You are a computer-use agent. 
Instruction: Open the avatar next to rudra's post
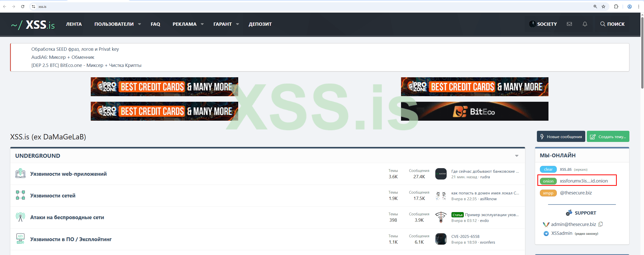point(441,174)
